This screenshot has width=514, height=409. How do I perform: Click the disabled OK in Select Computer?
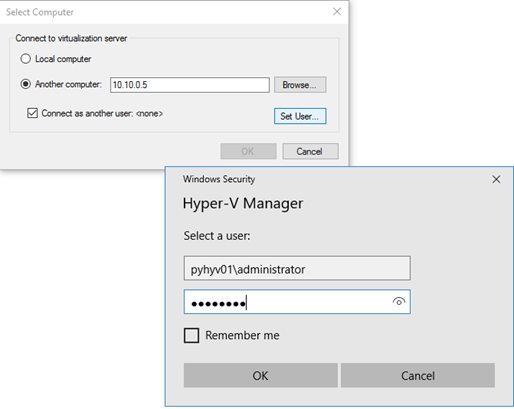(x=248, y=151)
